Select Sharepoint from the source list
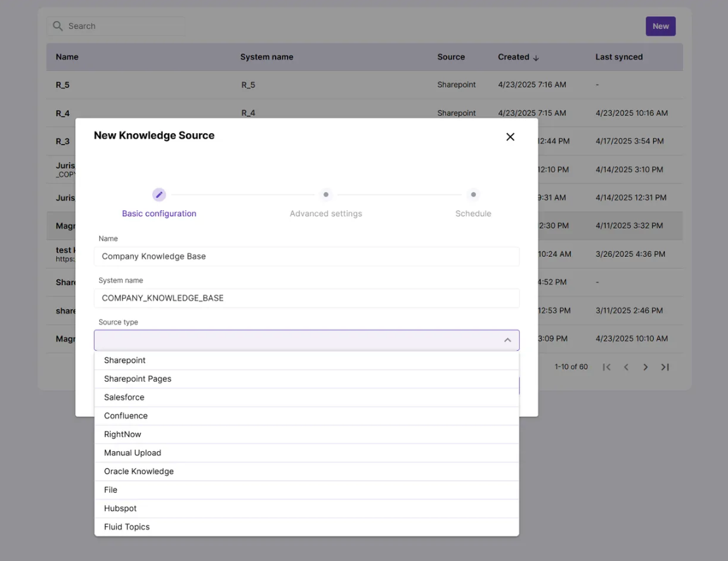 [125, 361]
